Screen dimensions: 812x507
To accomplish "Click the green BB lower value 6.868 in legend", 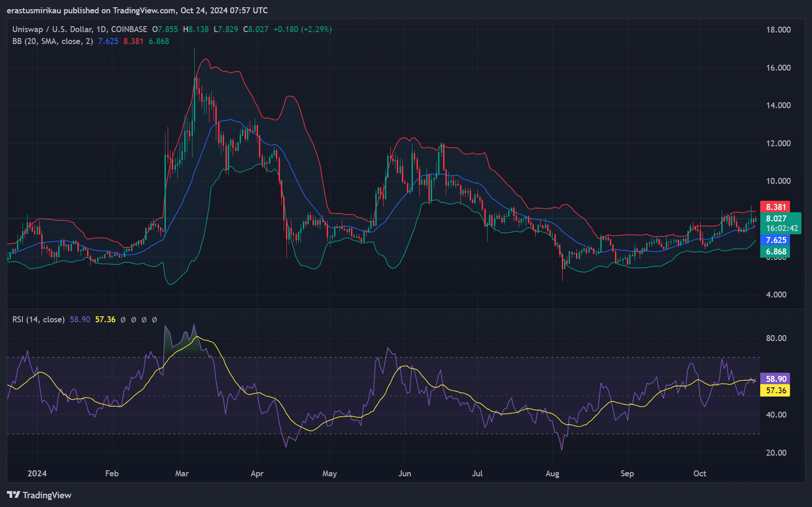I will (x=159, y=41).
